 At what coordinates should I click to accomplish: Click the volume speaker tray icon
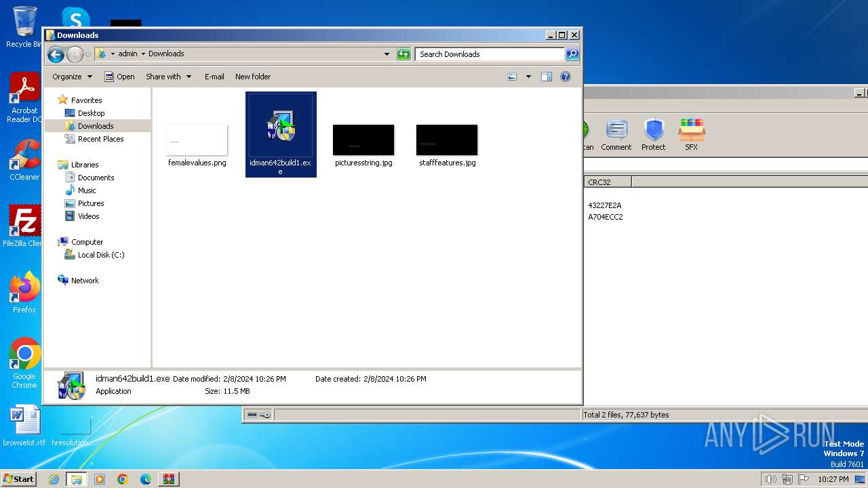point(770,479)
